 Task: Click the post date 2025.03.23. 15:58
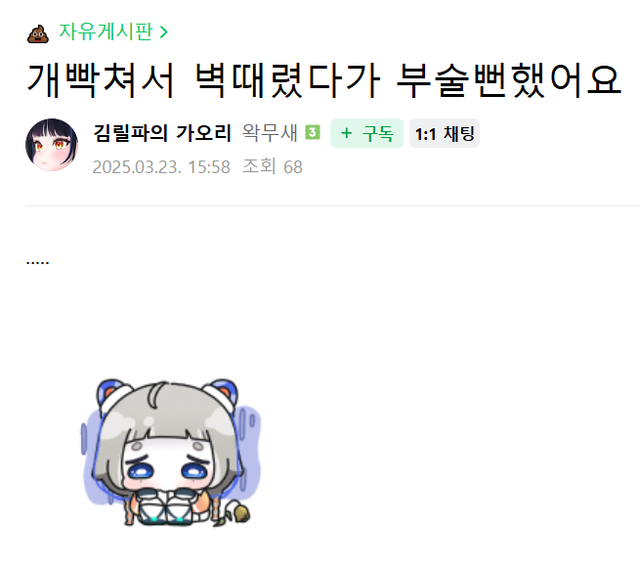161,167
